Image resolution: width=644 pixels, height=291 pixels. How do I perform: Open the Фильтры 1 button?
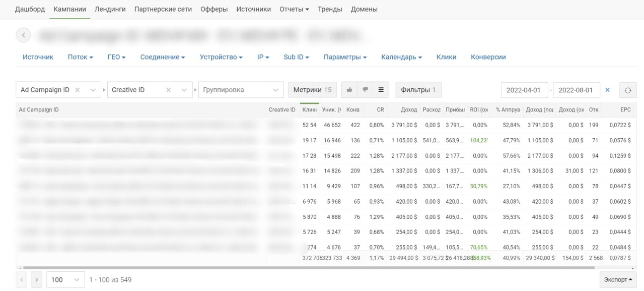click(418, 90)
